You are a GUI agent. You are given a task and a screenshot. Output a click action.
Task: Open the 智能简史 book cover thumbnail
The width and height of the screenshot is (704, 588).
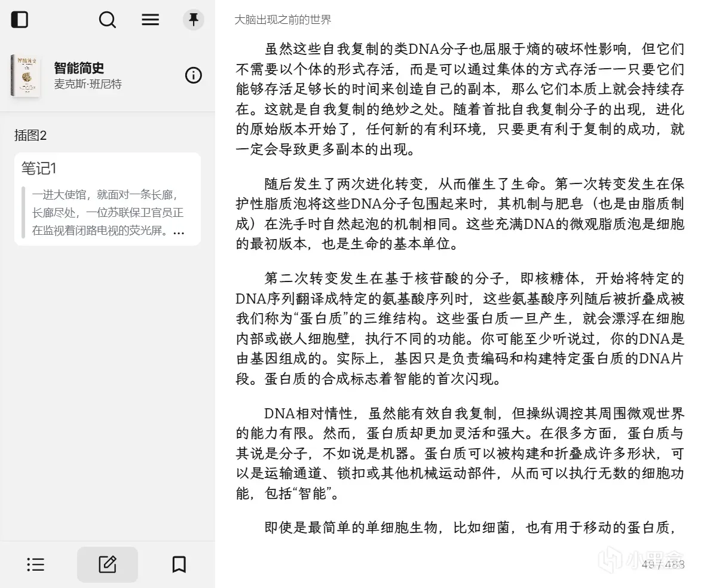point(26,76)
